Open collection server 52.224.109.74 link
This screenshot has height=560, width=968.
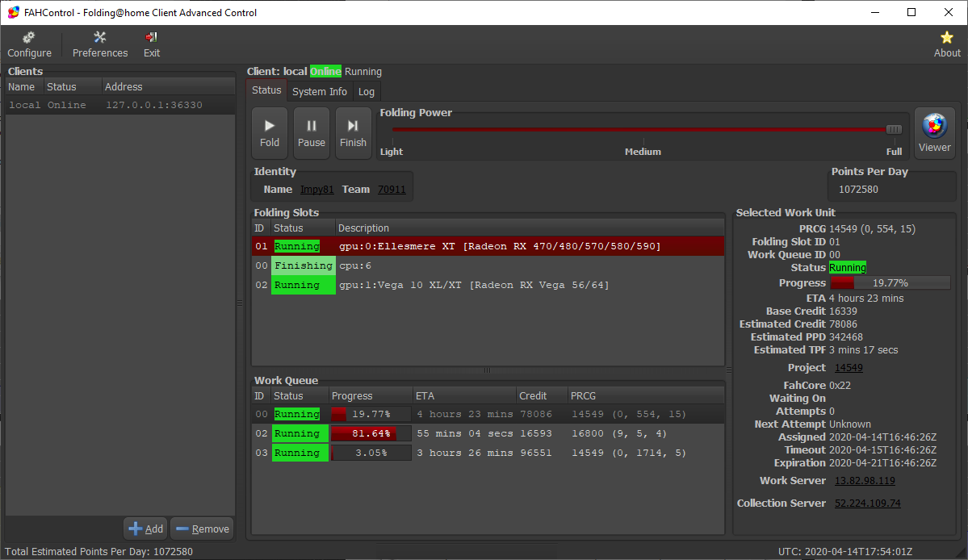click(867, 504)
